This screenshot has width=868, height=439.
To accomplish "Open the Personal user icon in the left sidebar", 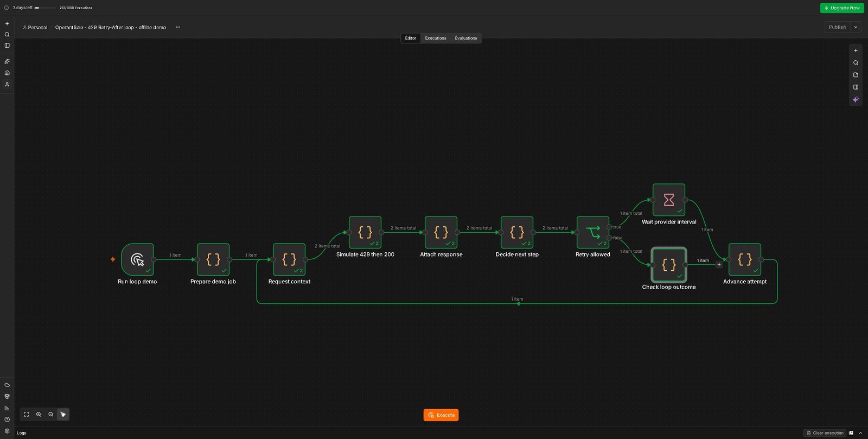I will point(7,85).
